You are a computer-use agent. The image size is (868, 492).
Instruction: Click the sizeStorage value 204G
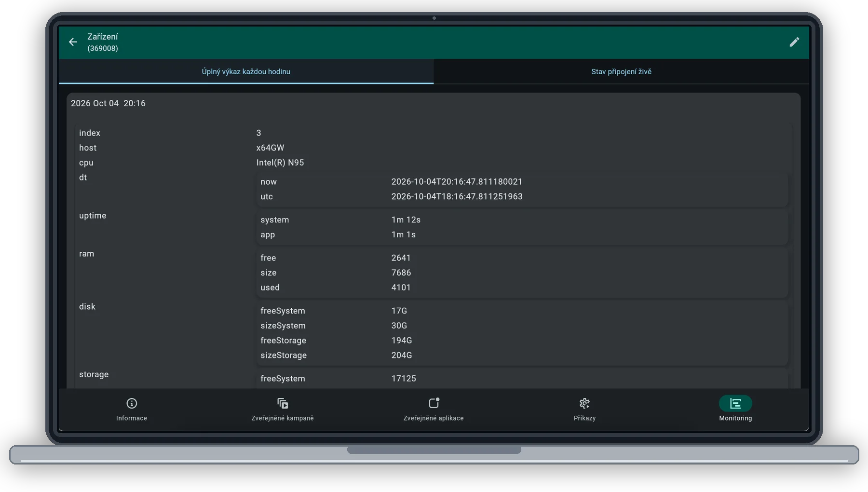(402, 355)
